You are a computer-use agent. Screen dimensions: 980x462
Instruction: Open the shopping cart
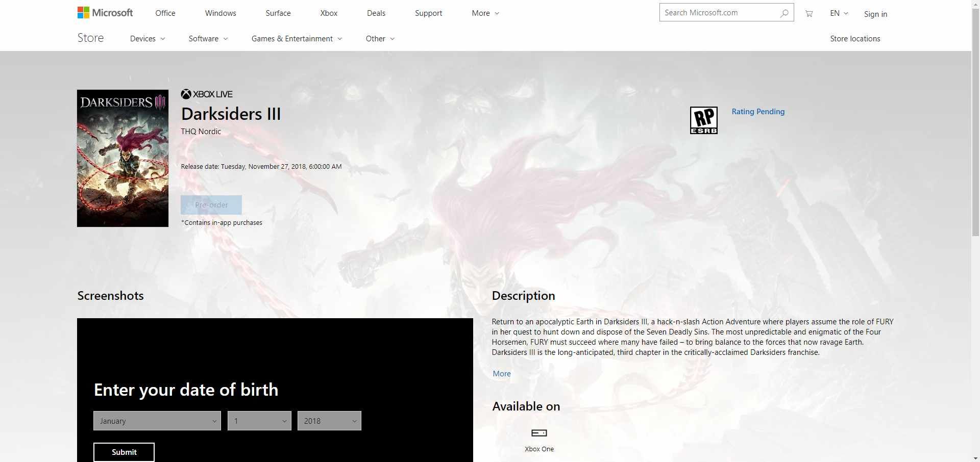pos(809,14)
